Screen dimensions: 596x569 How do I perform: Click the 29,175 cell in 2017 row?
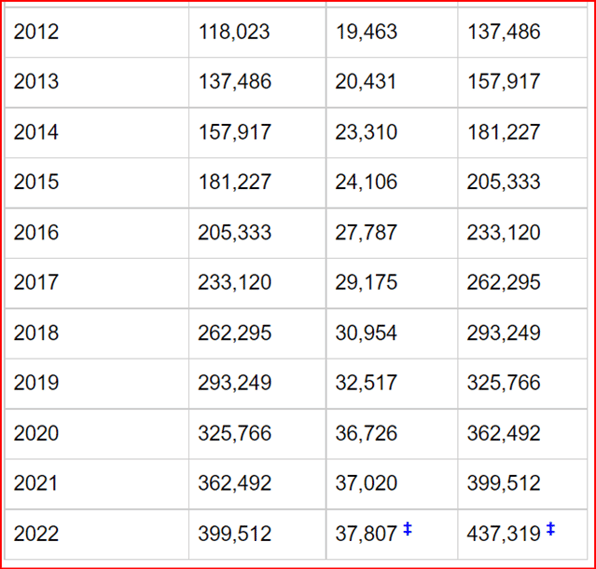[392, 283]
